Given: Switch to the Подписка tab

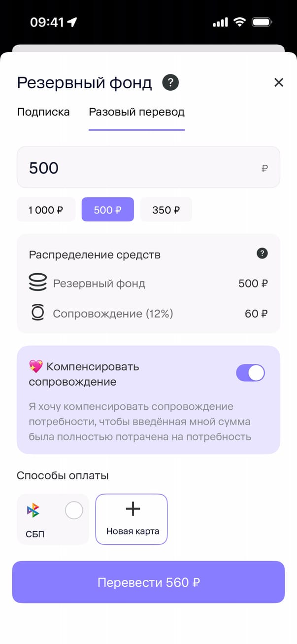Looking at the screenshot, I should point(43,112).
